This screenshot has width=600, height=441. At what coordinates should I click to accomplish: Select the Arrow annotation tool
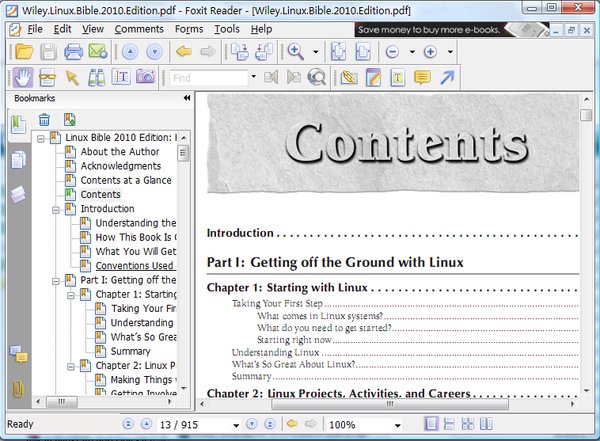(447, 76)
